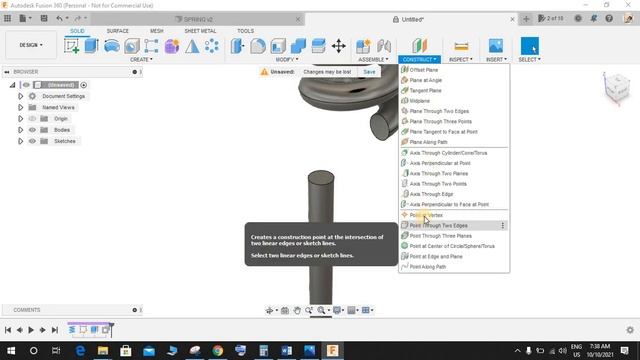Expand the Origin node
640x360 pixels.
20,119
